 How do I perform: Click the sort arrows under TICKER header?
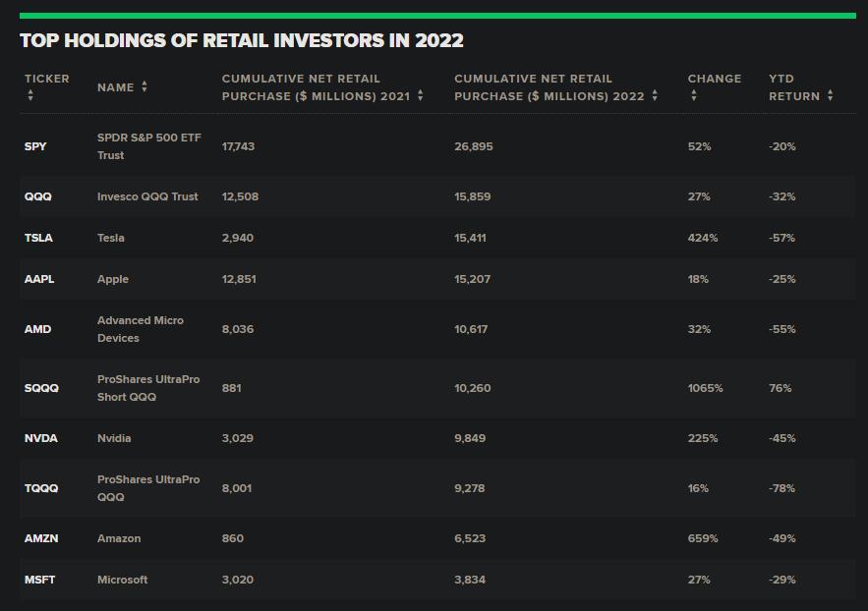click(30, 95)
